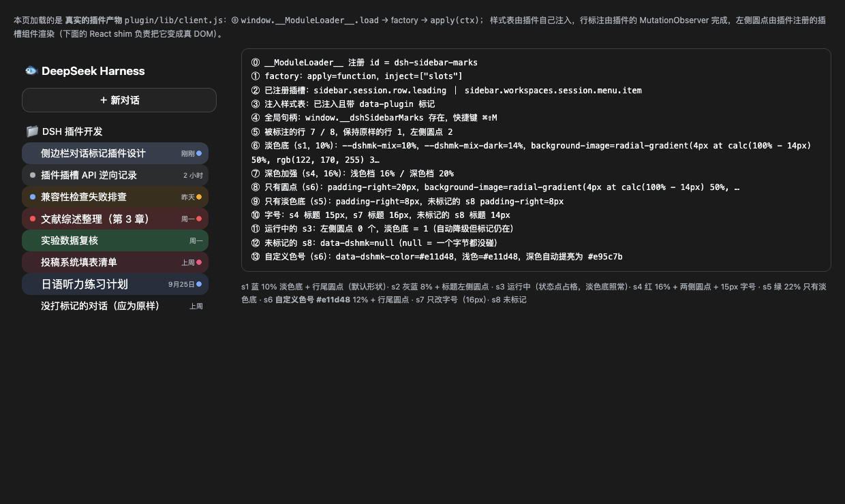Click log line ⑫ 未标记的 s8
Screen dimensions: 845x504
[x=375, y=243]
